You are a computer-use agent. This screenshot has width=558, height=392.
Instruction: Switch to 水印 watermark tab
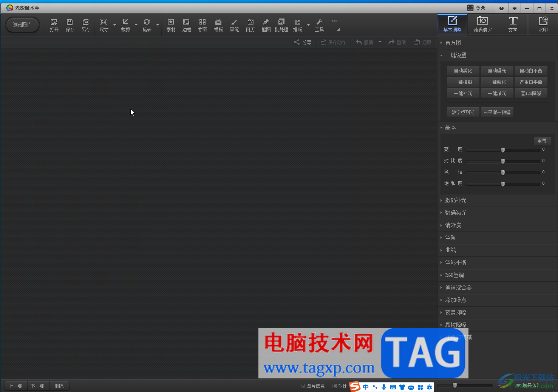(543, 25)
